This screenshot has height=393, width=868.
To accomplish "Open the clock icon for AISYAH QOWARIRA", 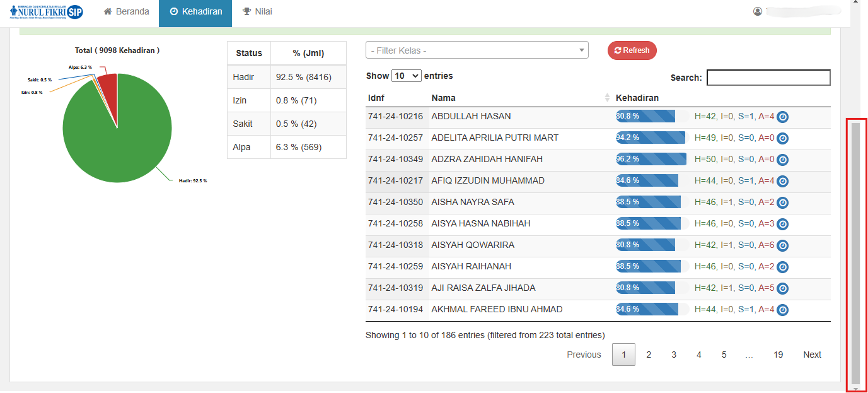I will pyautogui.click(x=782, y=245).
